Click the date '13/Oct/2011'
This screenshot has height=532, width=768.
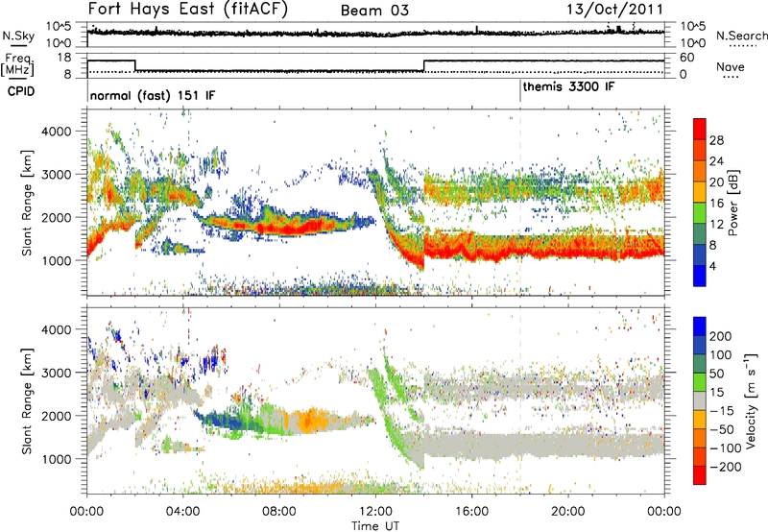click(x=615, y=10)
